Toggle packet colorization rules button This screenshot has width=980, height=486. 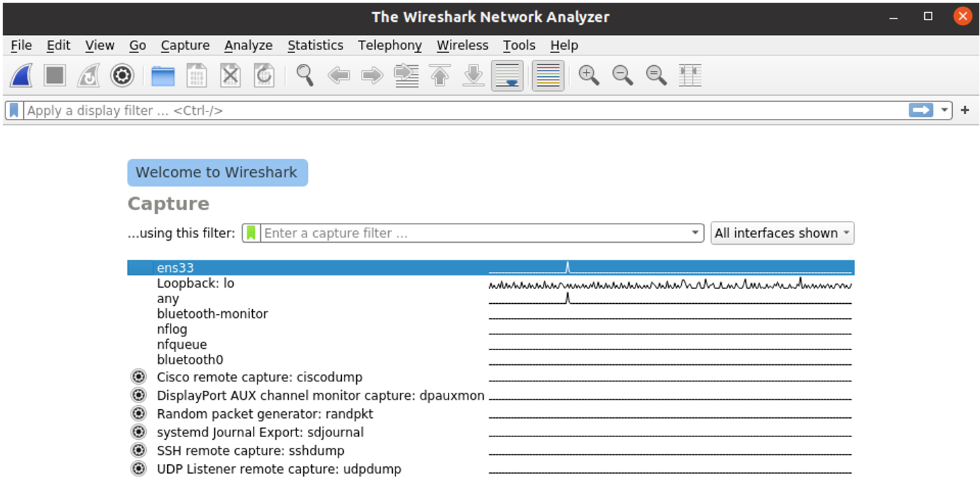point(548,75)
